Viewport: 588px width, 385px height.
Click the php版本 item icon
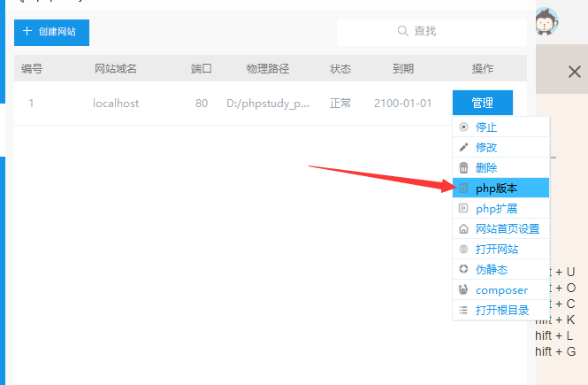tap(463, 188)
